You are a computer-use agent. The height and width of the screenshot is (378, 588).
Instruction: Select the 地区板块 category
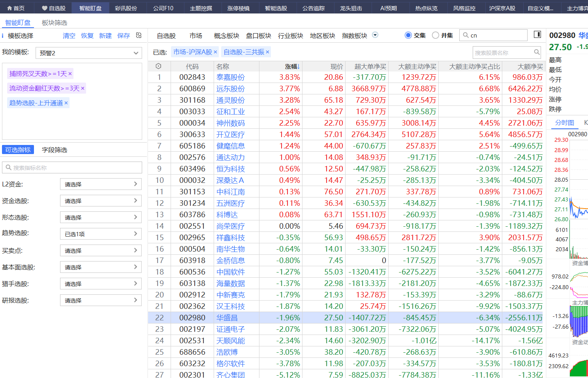coord(323,36)
